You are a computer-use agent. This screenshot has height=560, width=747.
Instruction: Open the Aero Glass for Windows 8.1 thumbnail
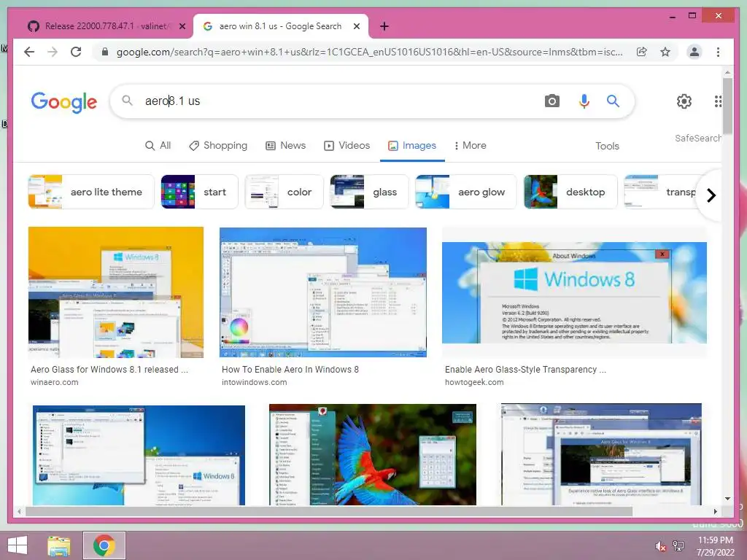click(x=116, y=292)
